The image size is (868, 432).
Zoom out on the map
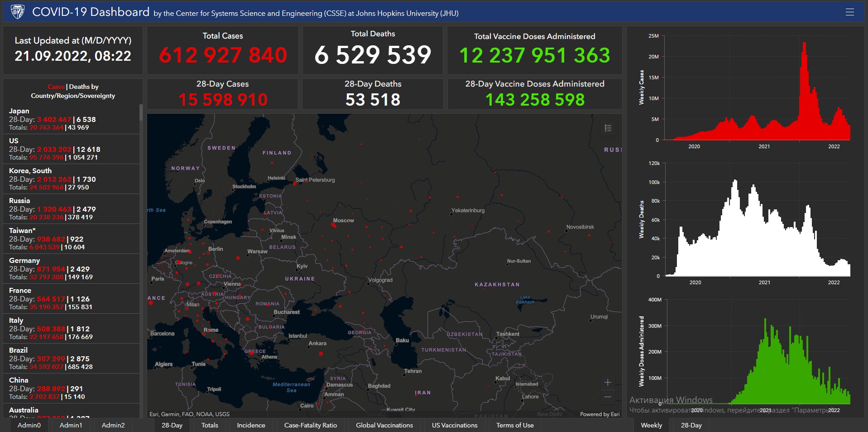608,397
